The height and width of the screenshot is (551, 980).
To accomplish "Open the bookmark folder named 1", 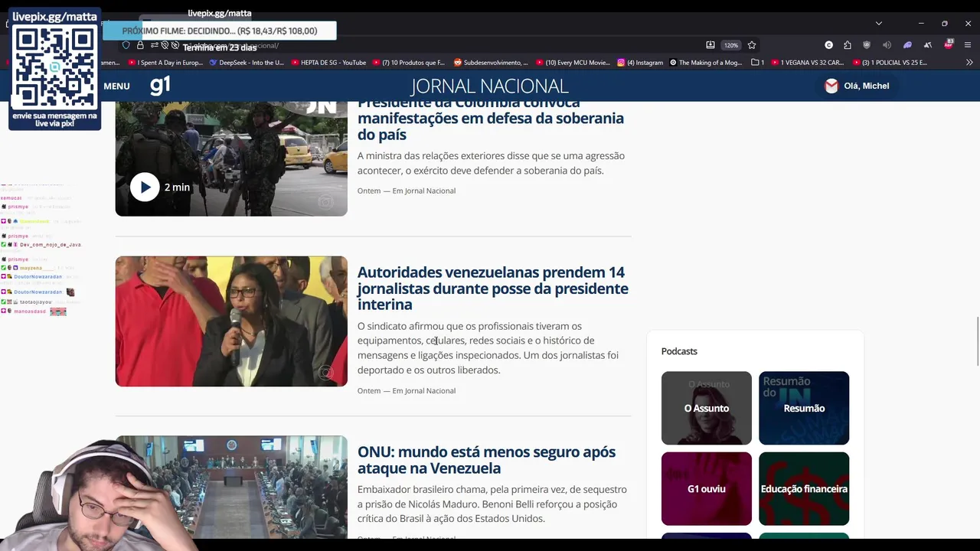I will (758, 63).
